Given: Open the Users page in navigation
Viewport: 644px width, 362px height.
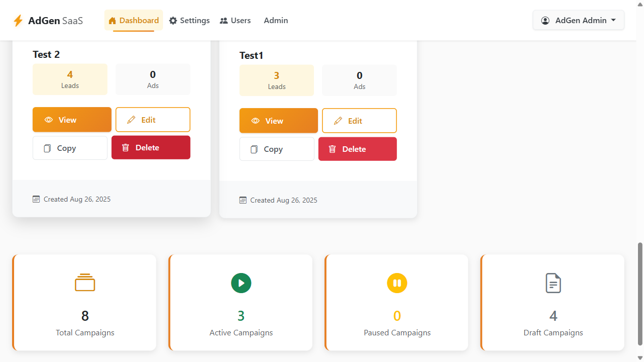Looking at the screenshot, I should tap(235, 21).
